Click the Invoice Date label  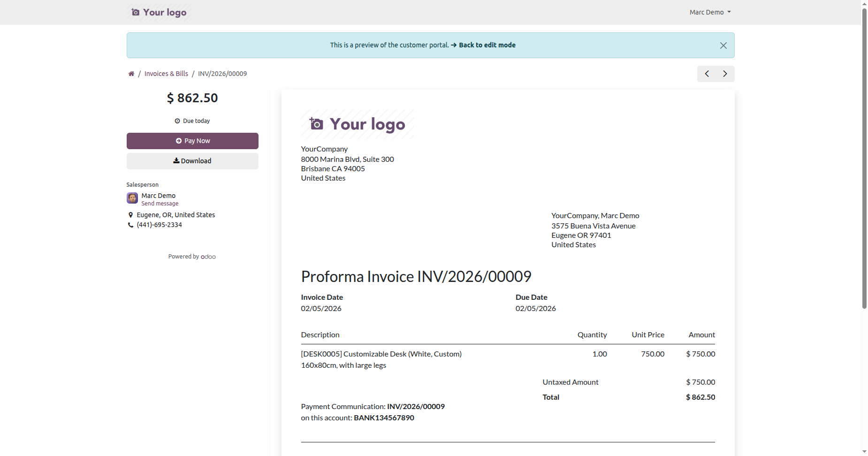coord(322,297)
